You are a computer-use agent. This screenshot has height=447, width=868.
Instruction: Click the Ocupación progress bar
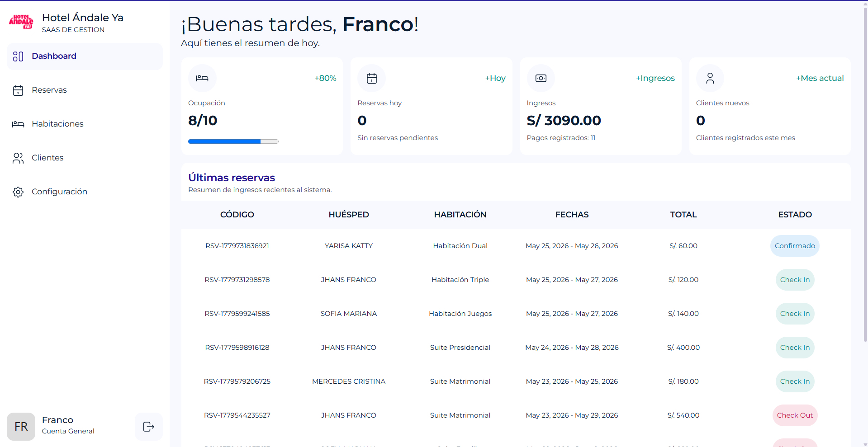pos(233,141)
